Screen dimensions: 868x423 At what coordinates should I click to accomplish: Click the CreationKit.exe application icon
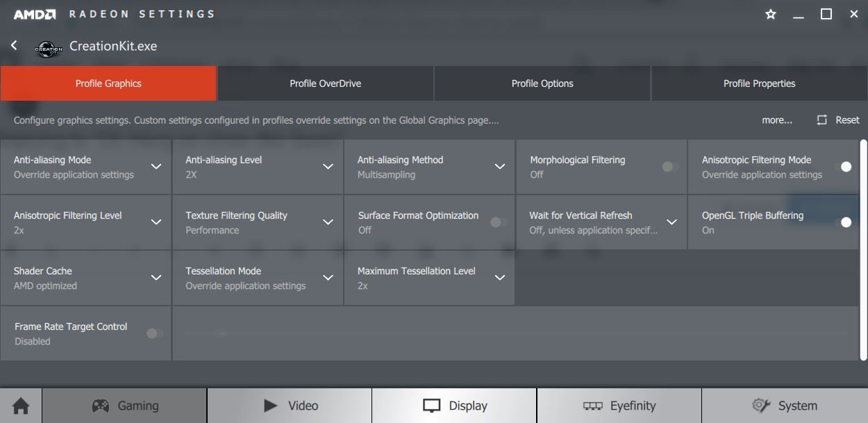coord(49,48)
